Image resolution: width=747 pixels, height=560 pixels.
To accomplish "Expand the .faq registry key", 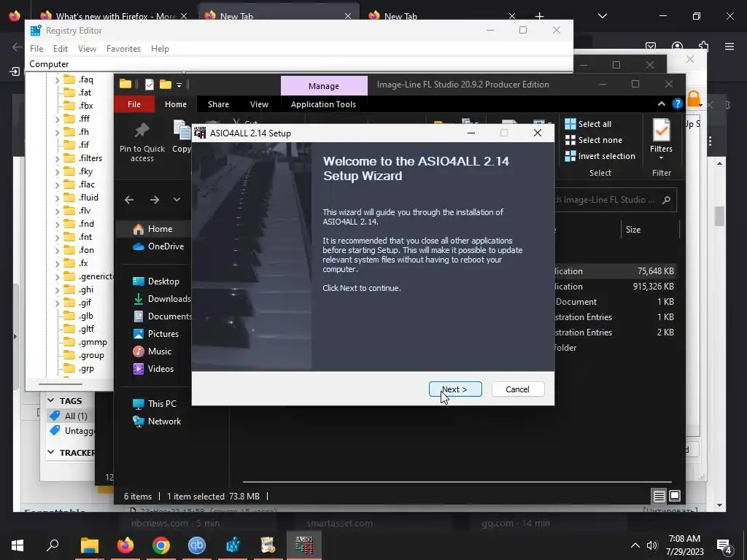I will [57, 79].
